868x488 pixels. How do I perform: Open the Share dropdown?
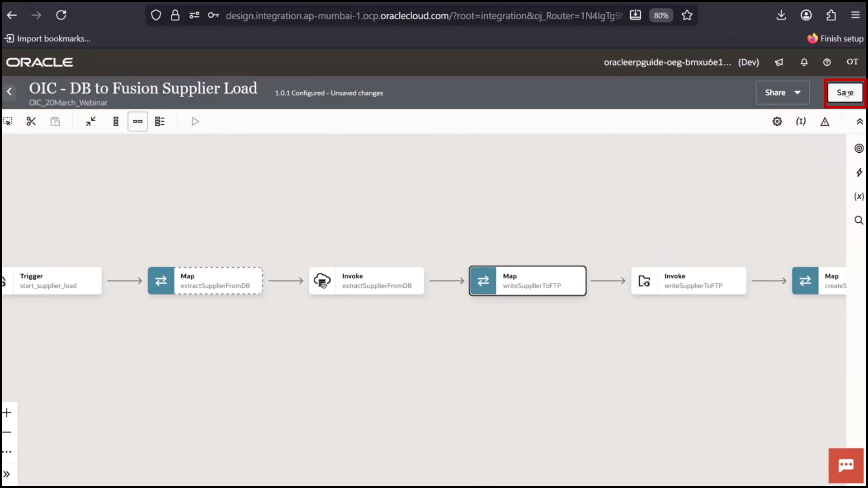pos(783,93)
